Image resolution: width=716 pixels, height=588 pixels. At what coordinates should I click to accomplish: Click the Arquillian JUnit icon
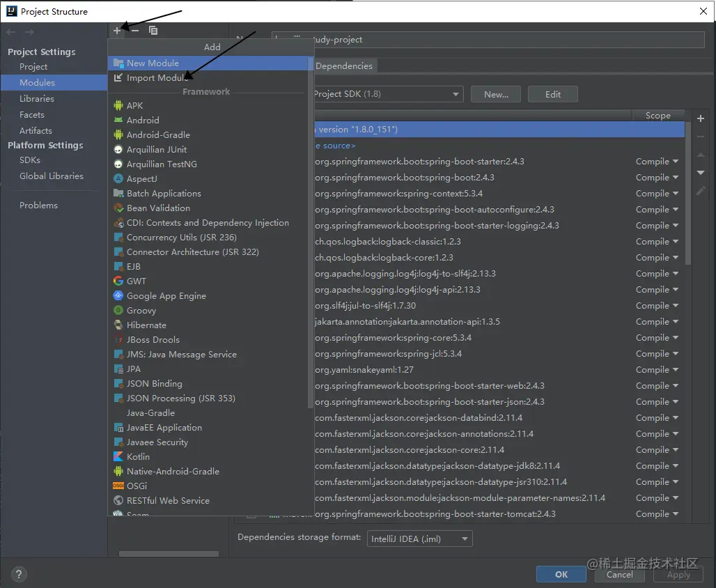tap(118, 149)
